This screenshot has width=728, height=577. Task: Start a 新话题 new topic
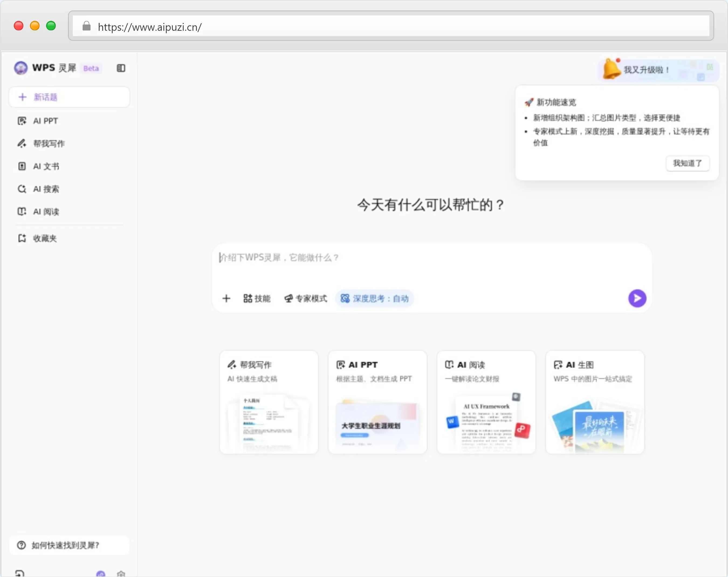point(69,97)
